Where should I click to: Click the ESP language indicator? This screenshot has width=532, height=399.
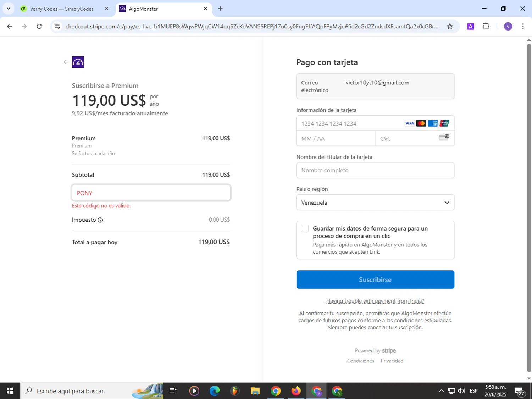pyautogui.click(x=473, y=391)
